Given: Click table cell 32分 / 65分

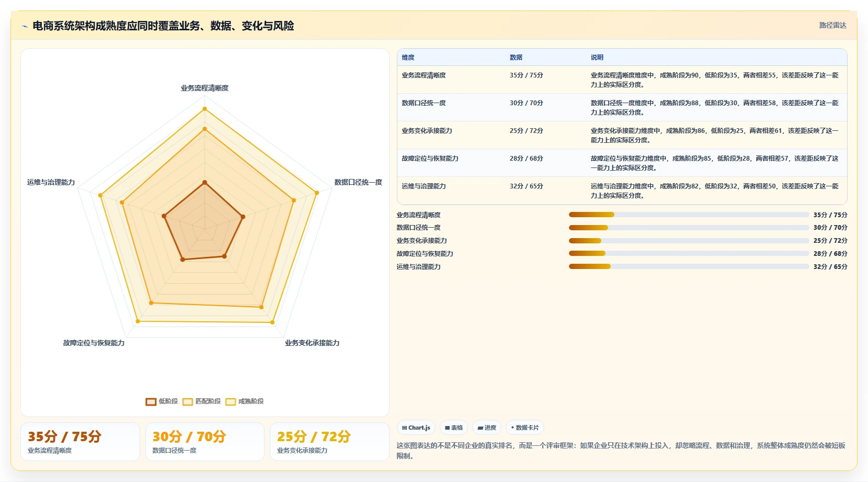Looking at the screenshot, I should (x=527, y=186).
